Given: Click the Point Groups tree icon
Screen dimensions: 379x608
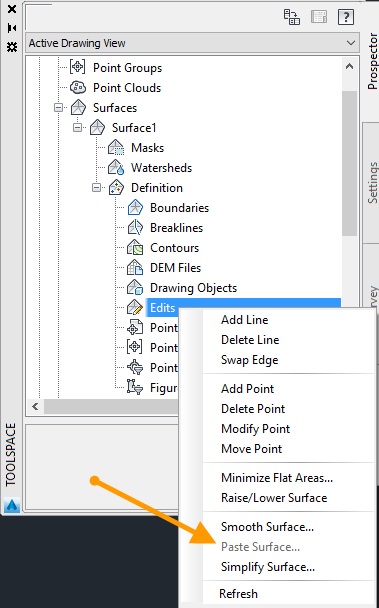Looking at the screenshot, I should (78, 67).
